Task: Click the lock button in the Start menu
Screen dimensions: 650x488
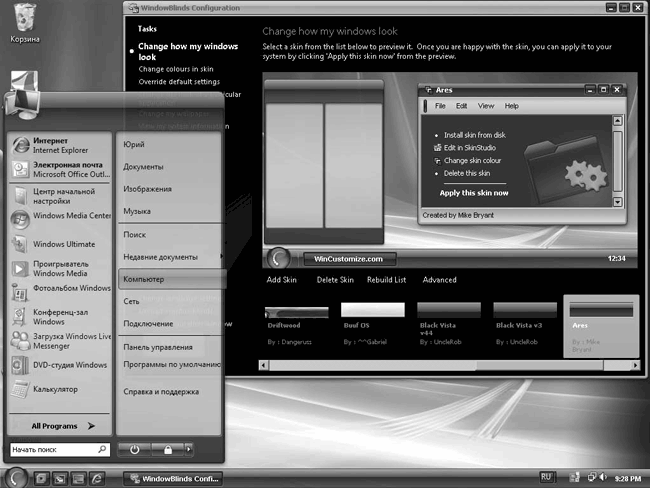Action: point(167,450)
